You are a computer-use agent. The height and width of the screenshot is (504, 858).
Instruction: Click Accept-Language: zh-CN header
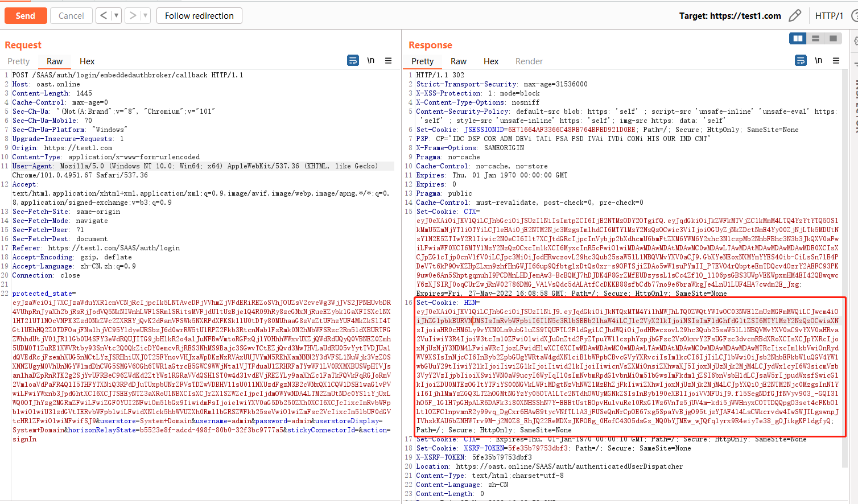pyautogui.click(x=74, y=266)
